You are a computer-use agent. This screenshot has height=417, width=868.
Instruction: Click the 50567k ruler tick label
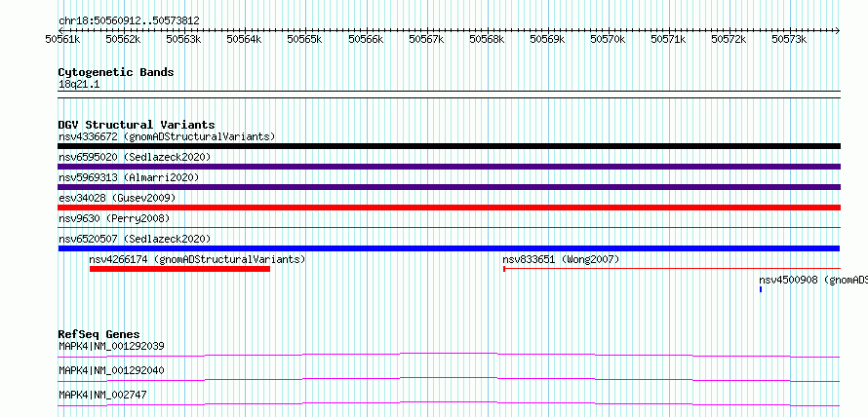[427, 39]
